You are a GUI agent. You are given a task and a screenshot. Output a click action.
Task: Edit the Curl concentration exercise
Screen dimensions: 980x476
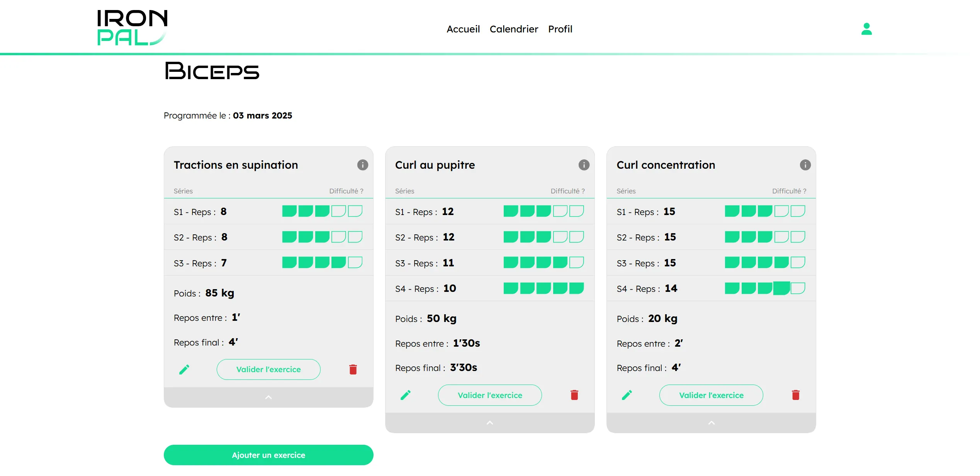(x=627, y=395)
